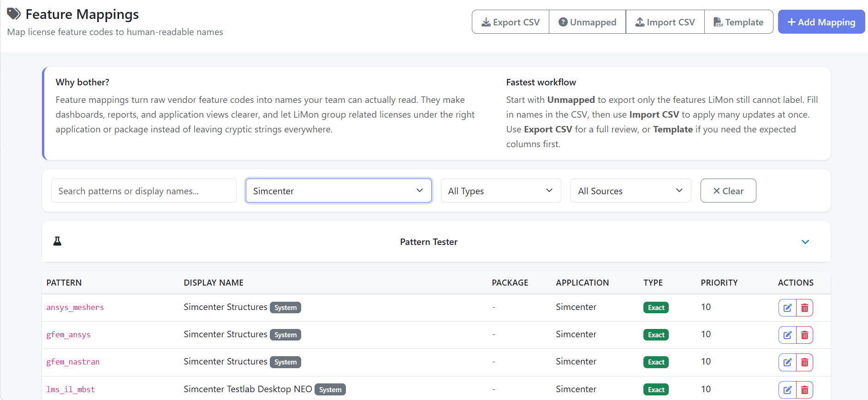Open the Simcenter application dropdown
This screenshot has width=868, height=400.
pos(339,191)
